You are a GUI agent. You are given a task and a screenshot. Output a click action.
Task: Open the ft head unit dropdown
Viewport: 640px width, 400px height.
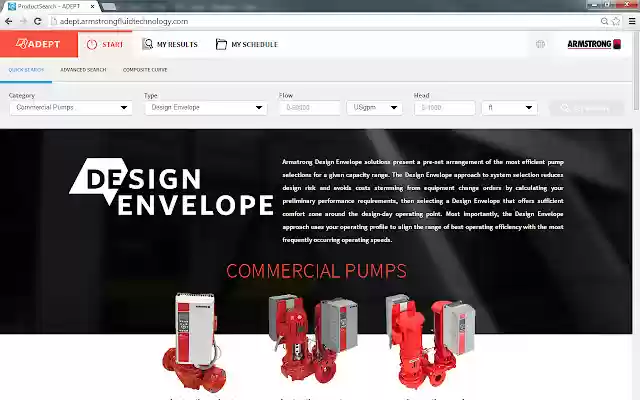point(510,108)
